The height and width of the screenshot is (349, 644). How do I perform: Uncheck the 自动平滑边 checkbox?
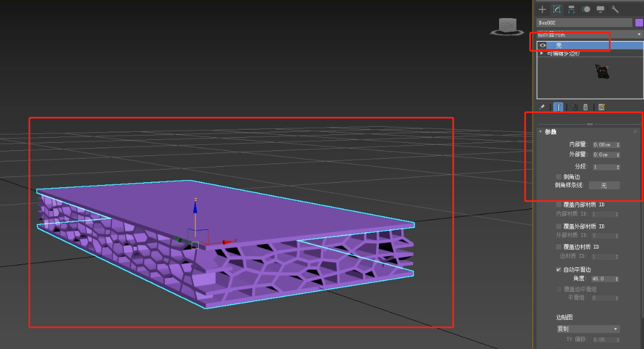(x=558, y=269)
